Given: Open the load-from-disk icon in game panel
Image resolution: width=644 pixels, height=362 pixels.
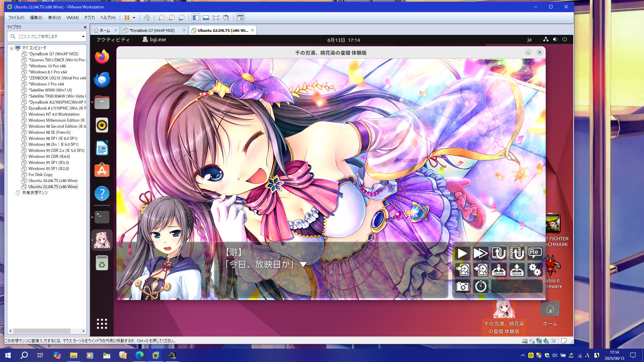Looking at the screenshot, I should 481,269.
